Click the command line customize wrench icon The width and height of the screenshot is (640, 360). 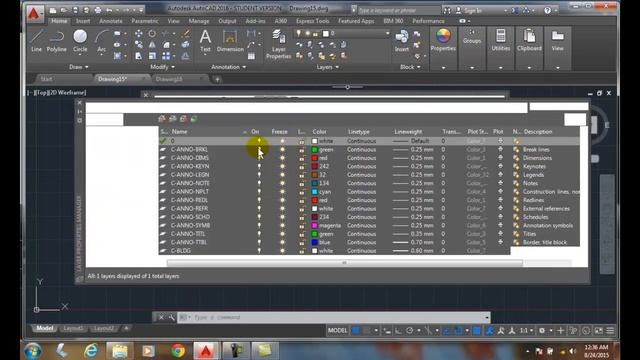171,317
